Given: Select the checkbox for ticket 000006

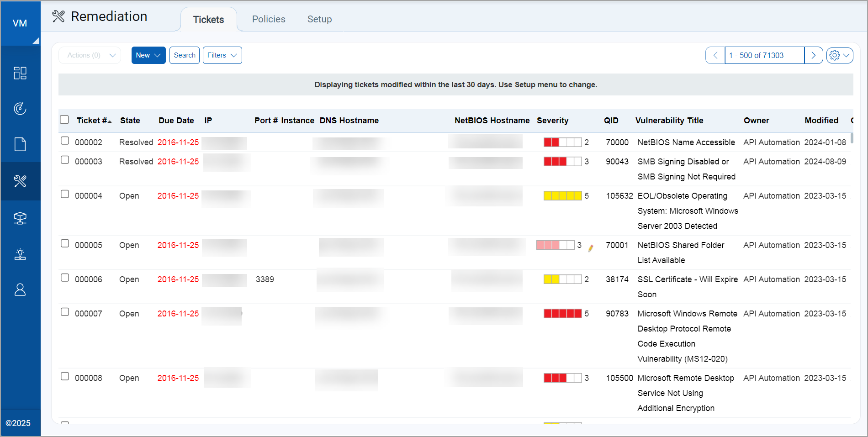Looking at the screenshot, I should tap(65, 278).
